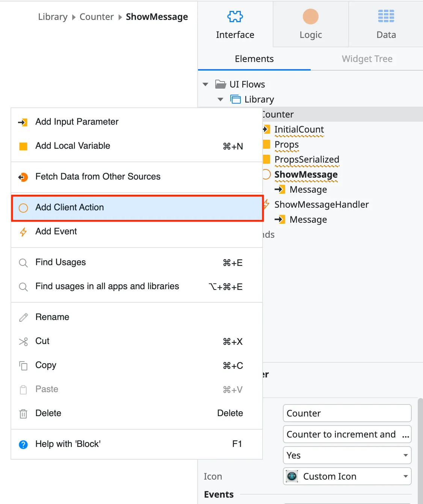Open the Custom Icon dropdown
423x504 pixels.
pyautogui.click(x=405, y=476)
